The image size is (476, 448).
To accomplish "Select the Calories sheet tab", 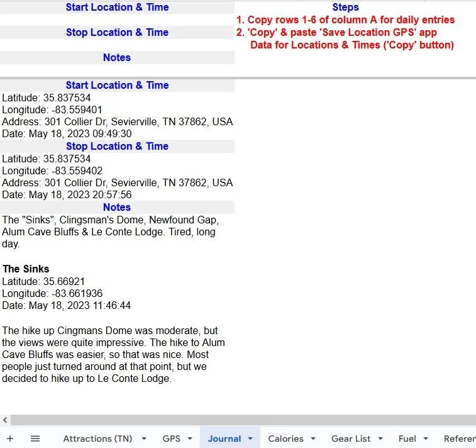I will point(285,439).
